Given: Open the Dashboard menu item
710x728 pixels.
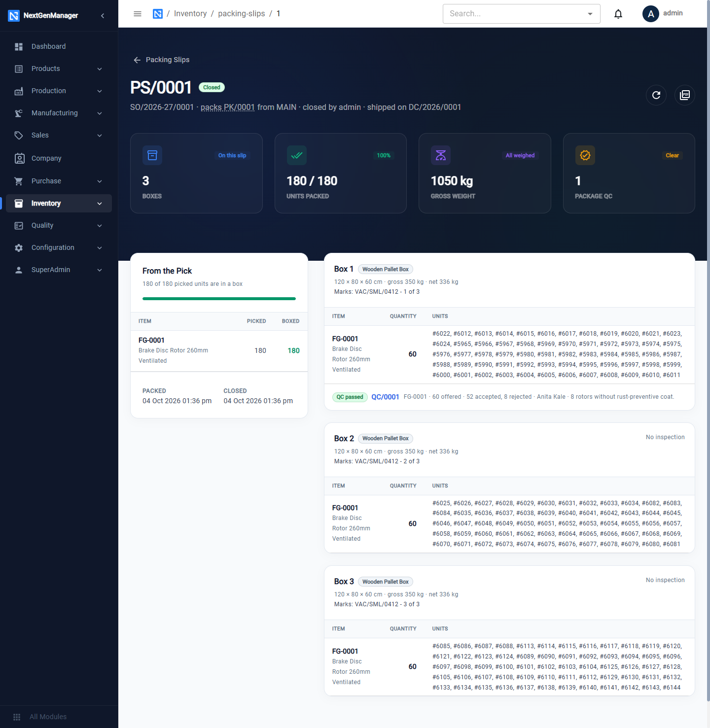Looking at the screenshot, I should tap(59, 47).
